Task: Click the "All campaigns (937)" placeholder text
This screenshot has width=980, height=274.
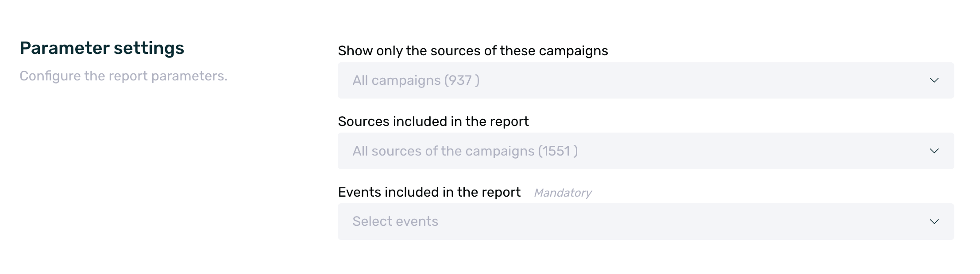Action: coord(415,80)
